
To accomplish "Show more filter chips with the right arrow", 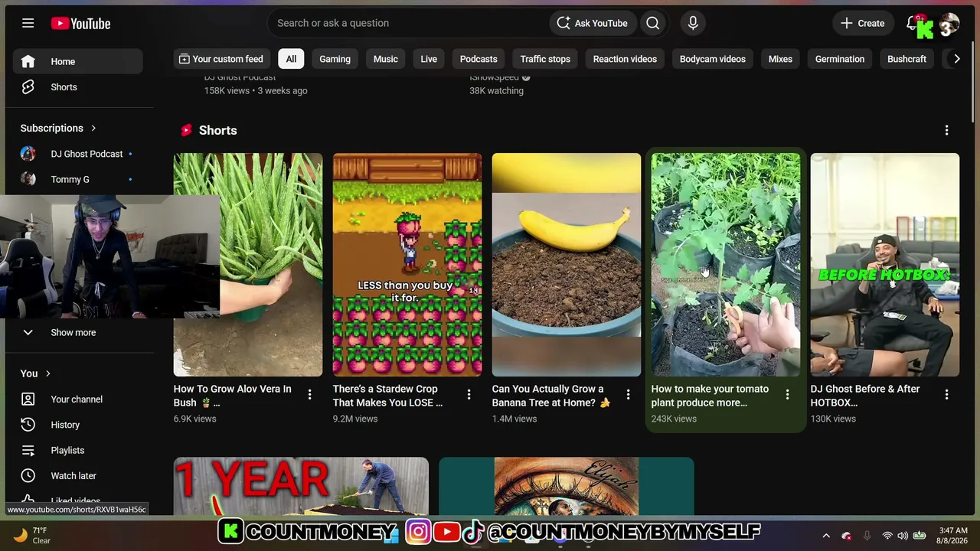I will pos(956,59).
